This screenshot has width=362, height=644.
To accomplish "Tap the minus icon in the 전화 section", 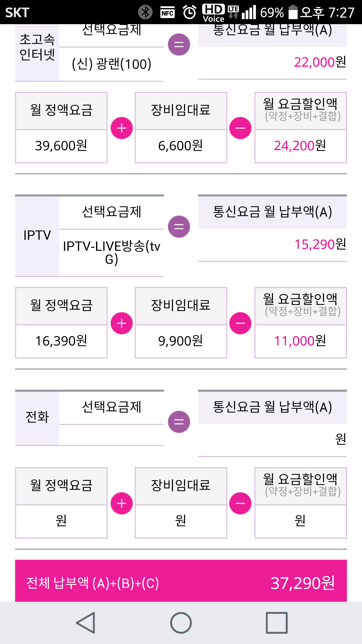I will pos(240,503).
